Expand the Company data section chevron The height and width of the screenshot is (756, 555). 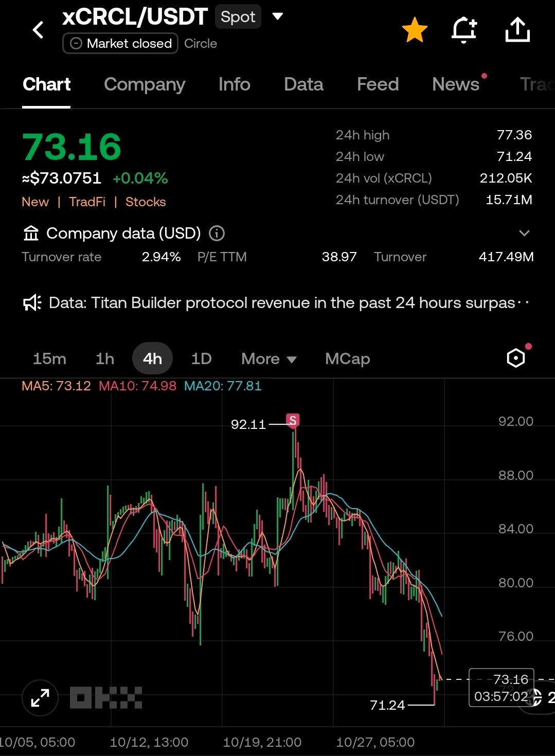pos(524,233)
